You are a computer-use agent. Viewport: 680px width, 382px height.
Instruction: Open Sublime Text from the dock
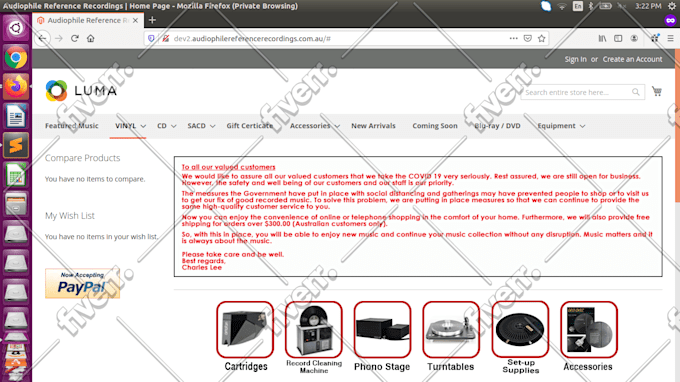click(16, 145)
